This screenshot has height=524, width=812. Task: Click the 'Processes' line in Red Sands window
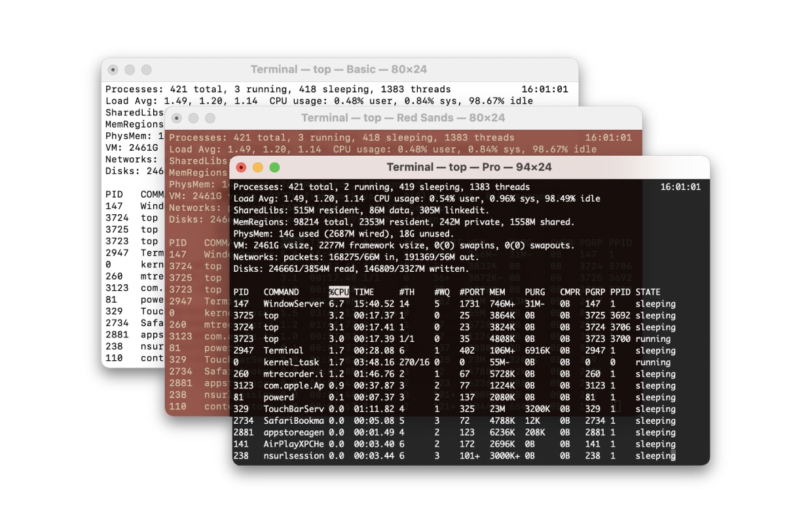coord(342,138)
